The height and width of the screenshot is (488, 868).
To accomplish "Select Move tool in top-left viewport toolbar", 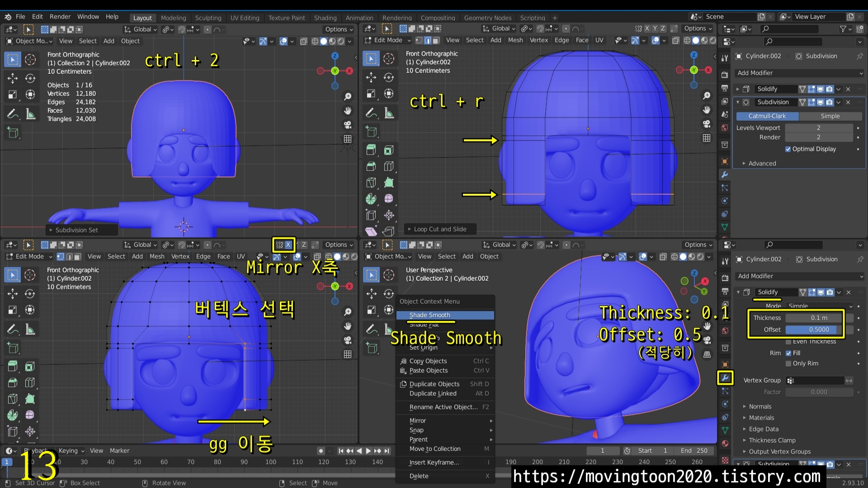I will (x=13, y=78).
